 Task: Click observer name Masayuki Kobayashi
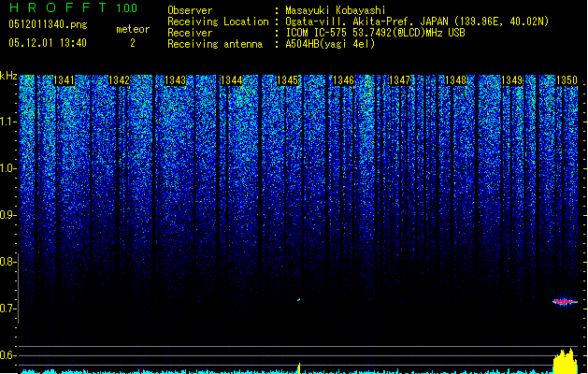click(x=336, y=10)
